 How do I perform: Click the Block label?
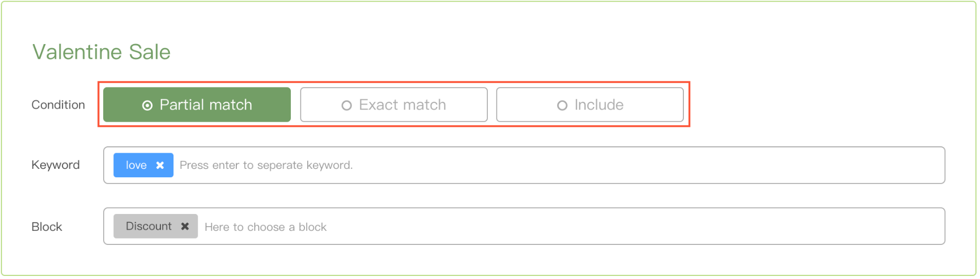(x=47, y=227)
